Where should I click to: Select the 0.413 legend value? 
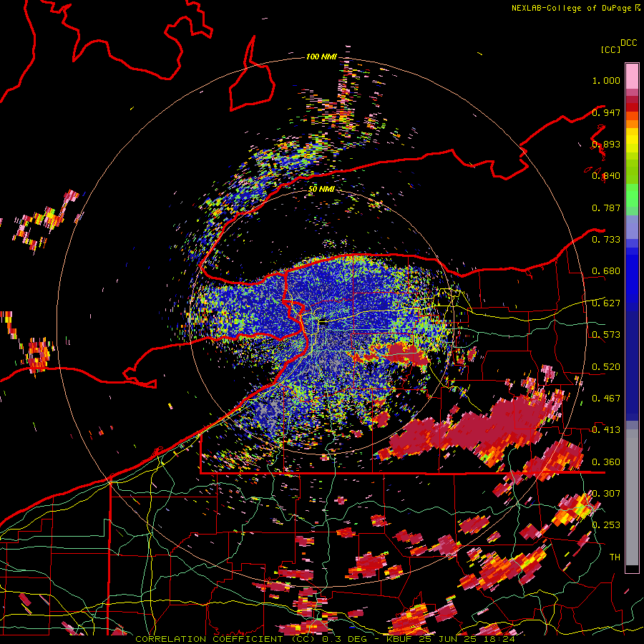pyautogui.click(x=606, y=430)
